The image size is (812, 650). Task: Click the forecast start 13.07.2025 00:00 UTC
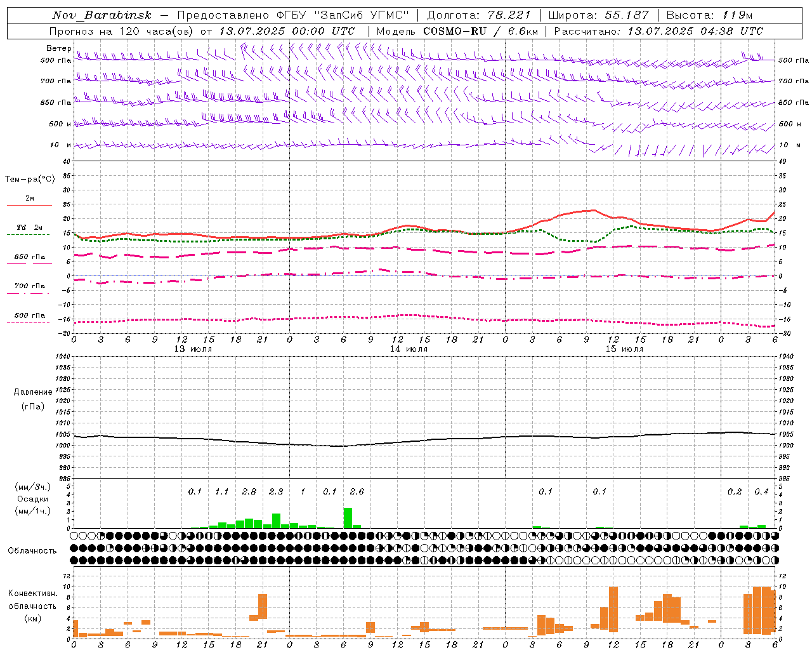[x=287, y=31]
